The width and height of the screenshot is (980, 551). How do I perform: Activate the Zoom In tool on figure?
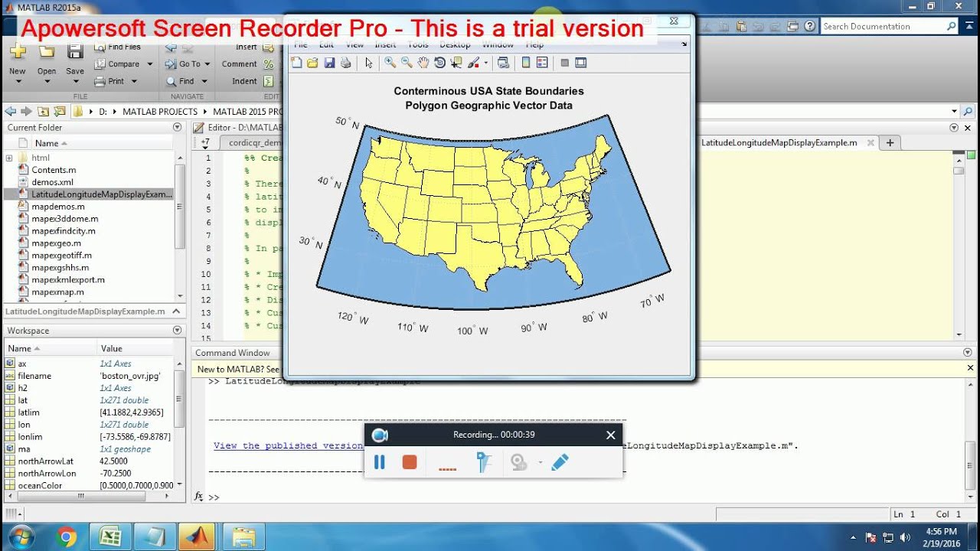tap(390, 63)
